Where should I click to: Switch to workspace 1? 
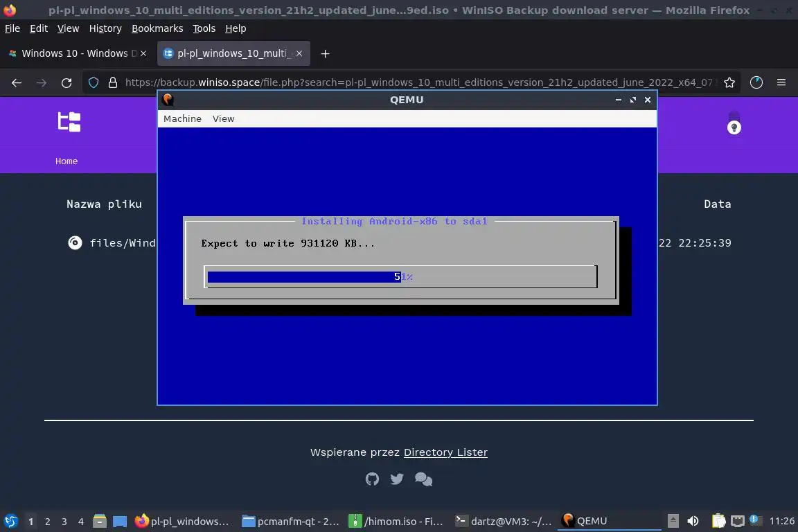(x=30, y=522)
